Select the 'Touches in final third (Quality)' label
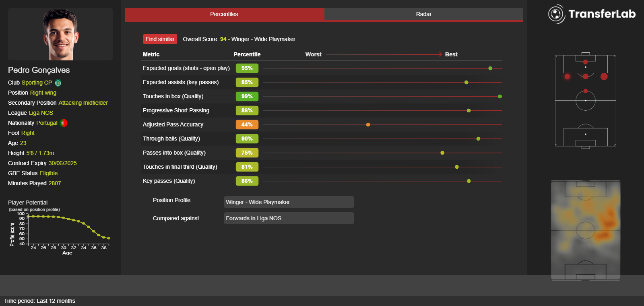This screenshot has height=306, width=644. coord(180,167)
